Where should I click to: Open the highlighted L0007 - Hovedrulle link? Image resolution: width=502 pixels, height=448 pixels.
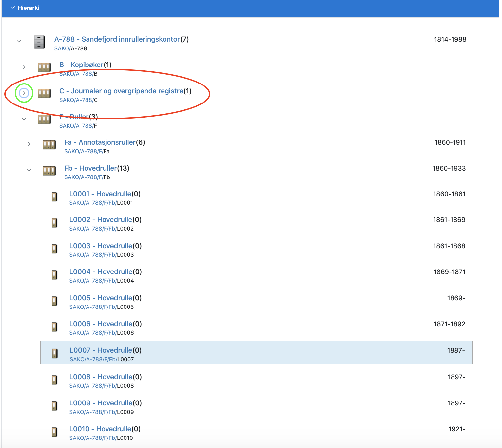tap(101, 350)
